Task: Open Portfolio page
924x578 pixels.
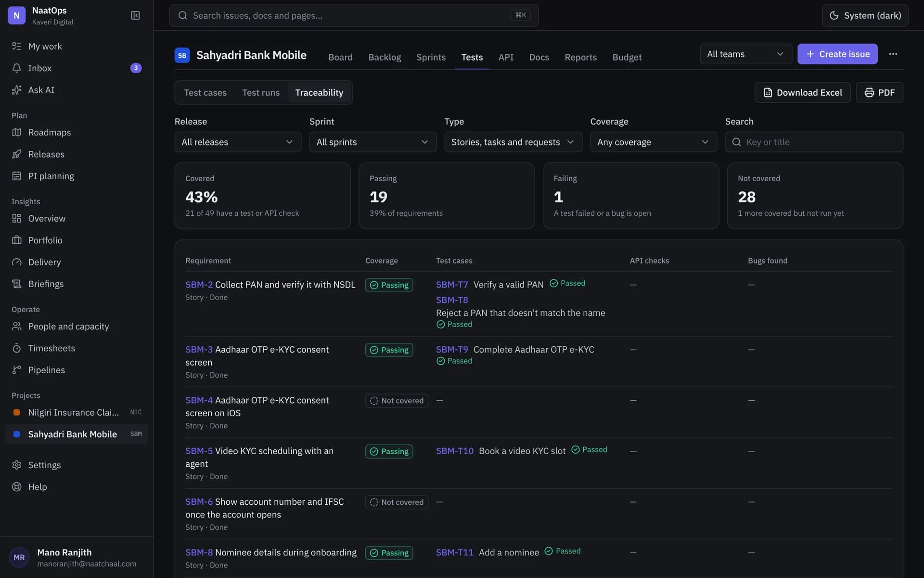Action: [x=77, y=240]
